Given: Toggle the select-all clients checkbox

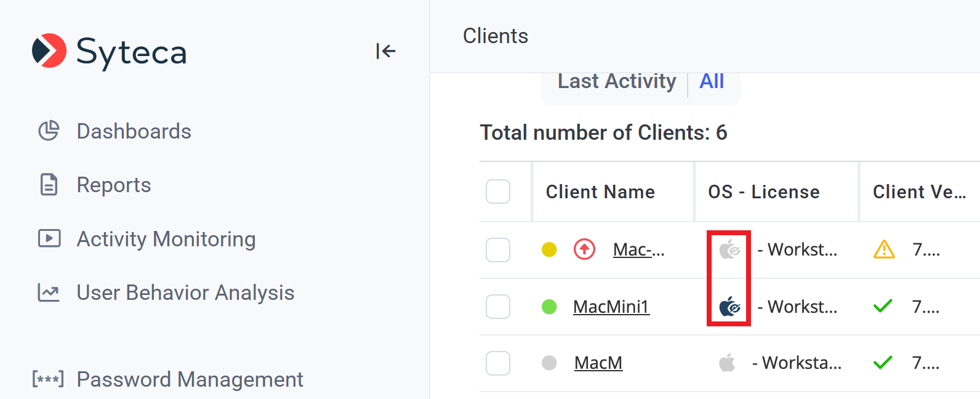Looking at the screenshot, I should coord(498,191).
